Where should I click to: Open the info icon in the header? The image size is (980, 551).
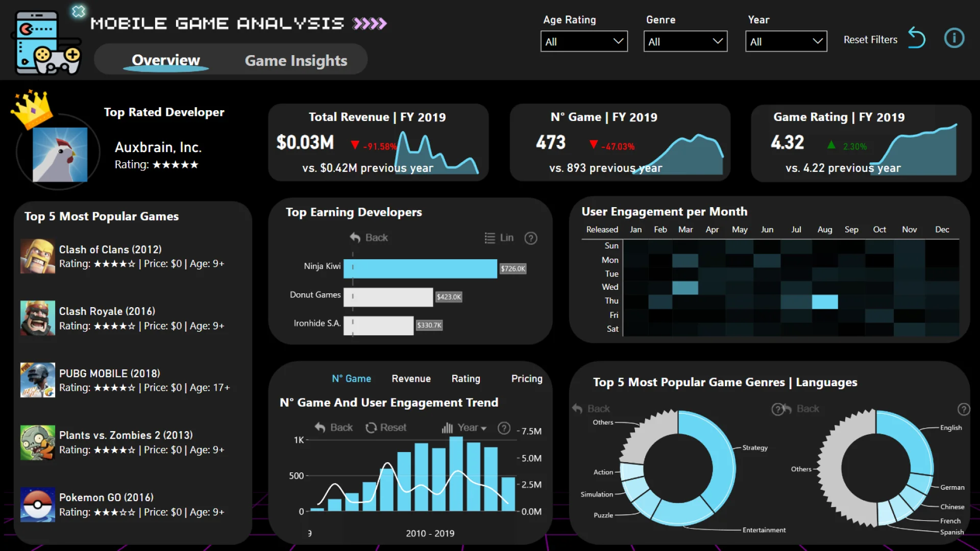(954, 38)
